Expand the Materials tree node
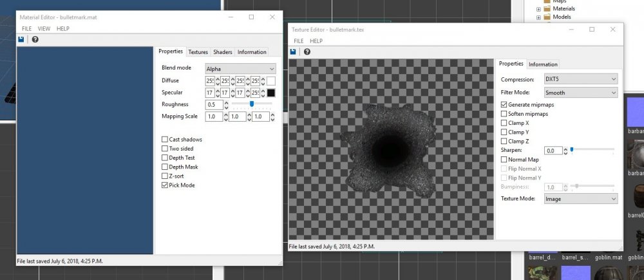Screen dimensions: 644x280 538,9
